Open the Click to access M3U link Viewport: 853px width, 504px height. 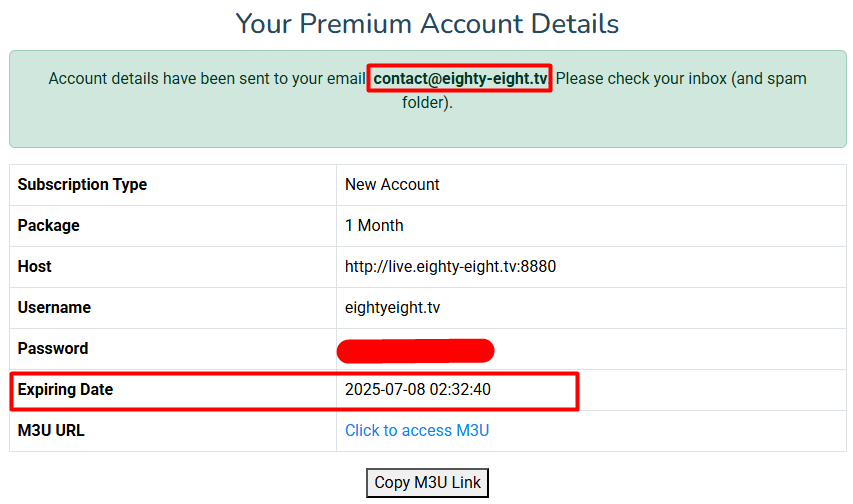point(417,431)
